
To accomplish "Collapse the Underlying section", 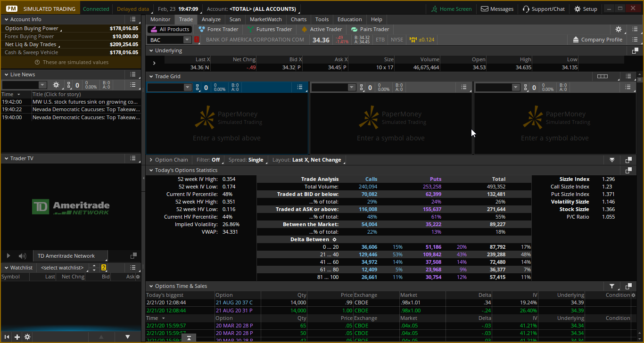I will point(151,50).
